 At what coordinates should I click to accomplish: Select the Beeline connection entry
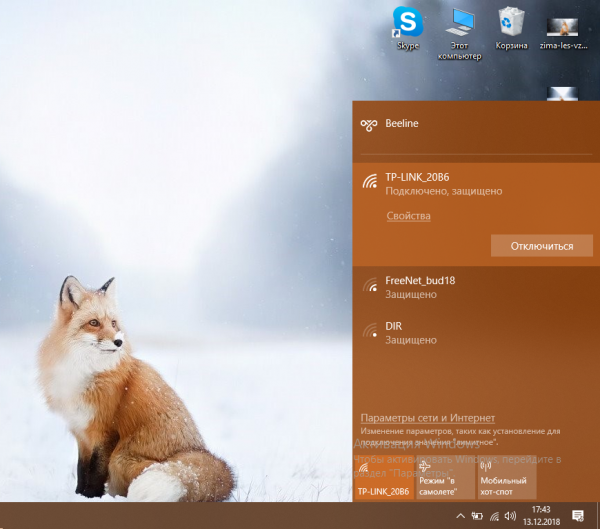[x=401, y=124]
